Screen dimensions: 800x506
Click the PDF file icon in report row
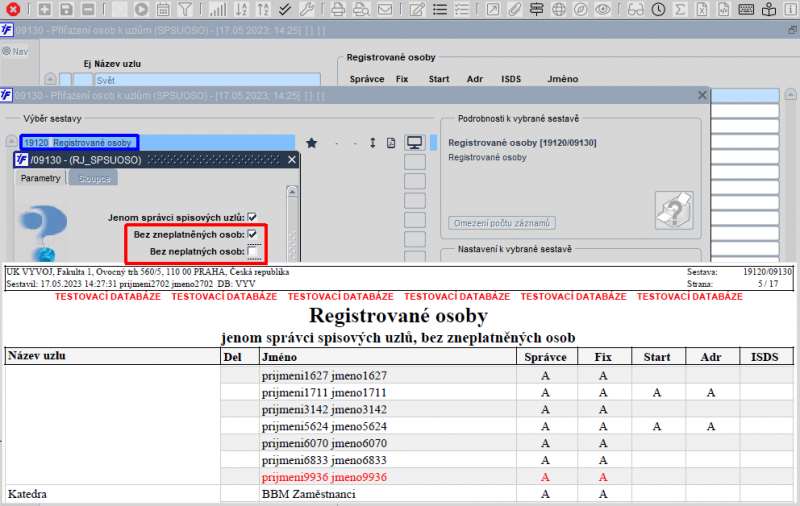[391, 143]
